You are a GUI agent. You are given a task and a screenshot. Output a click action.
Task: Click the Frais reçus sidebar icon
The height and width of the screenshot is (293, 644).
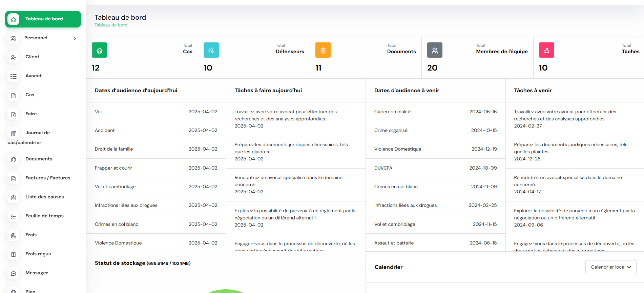click(x=14, y=254)
